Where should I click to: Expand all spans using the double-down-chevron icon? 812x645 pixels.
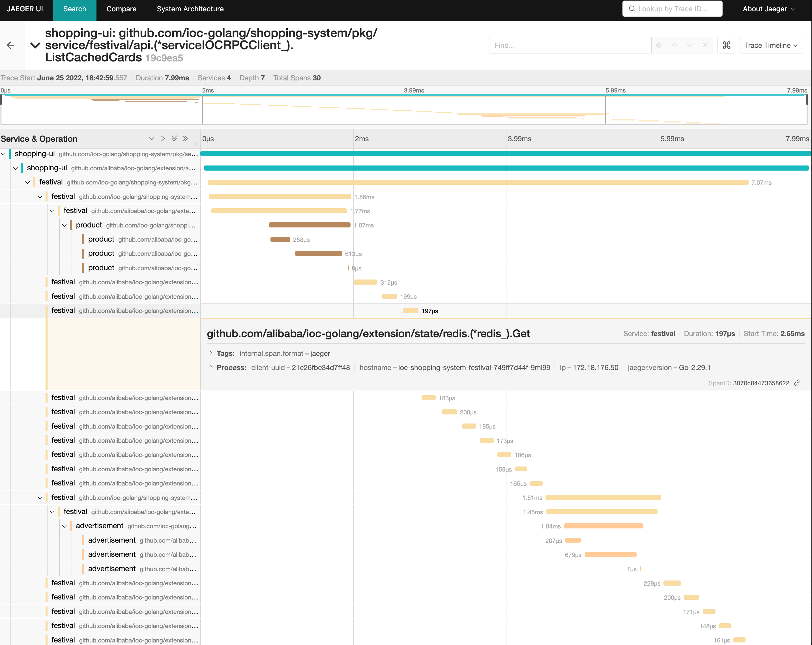174,139
